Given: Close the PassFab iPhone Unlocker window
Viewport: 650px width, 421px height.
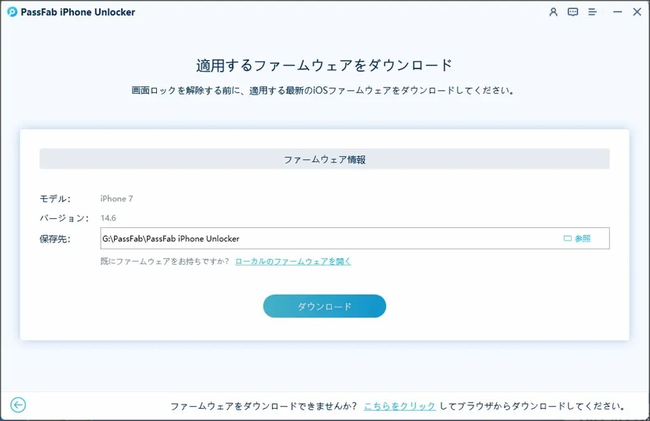Looking at the screenshot, I should 637,12.
